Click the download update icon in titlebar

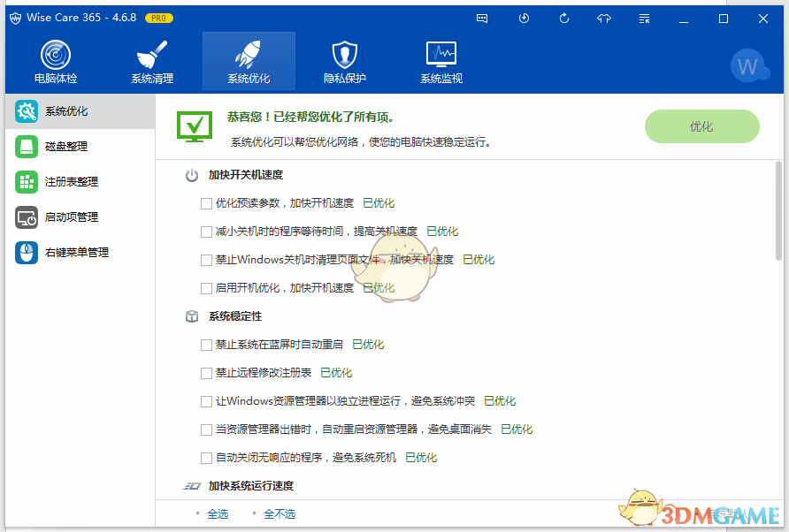525,18
